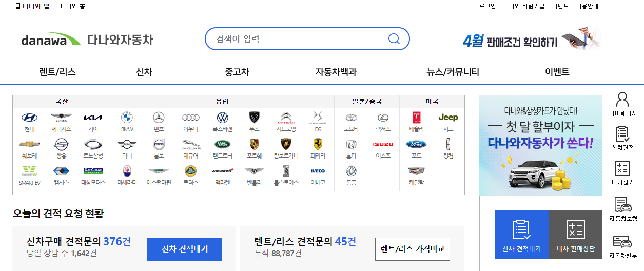This screenshot has width=644, height=271.
Task: Open the 렌트/리스 menu
Action: [57, 72]
